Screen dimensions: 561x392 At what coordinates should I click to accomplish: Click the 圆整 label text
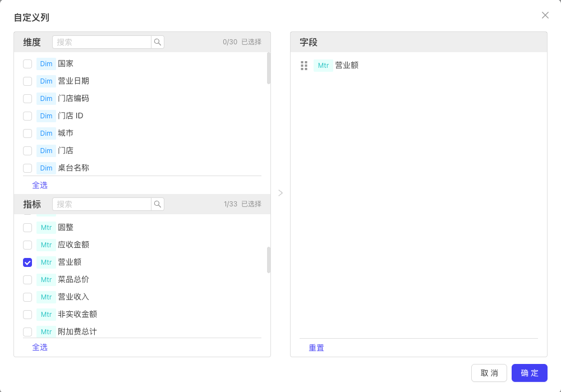click(x=66, y=228)
